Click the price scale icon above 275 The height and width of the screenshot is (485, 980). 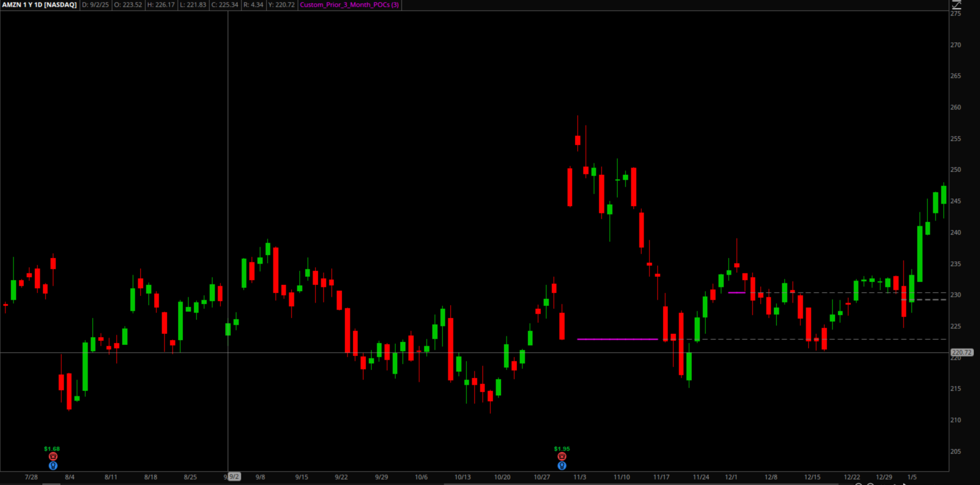(x=956, y=5)
